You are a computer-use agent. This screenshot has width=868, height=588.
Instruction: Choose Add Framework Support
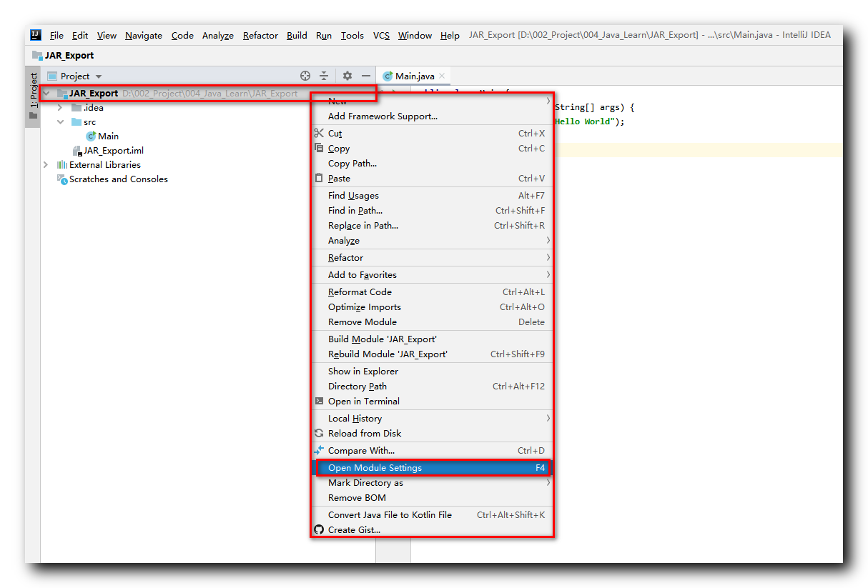(432, 116)
